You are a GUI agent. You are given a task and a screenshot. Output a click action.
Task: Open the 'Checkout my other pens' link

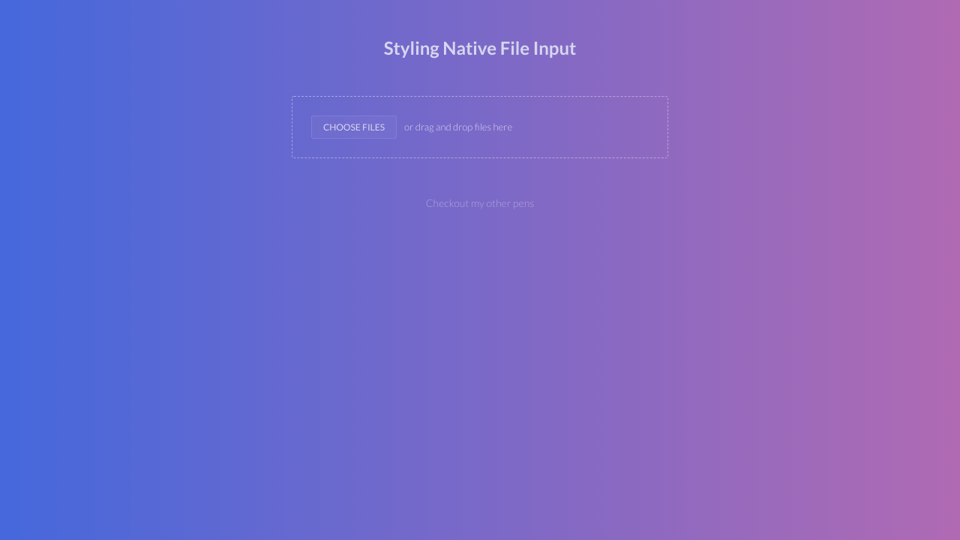click(x=479, y=203)
